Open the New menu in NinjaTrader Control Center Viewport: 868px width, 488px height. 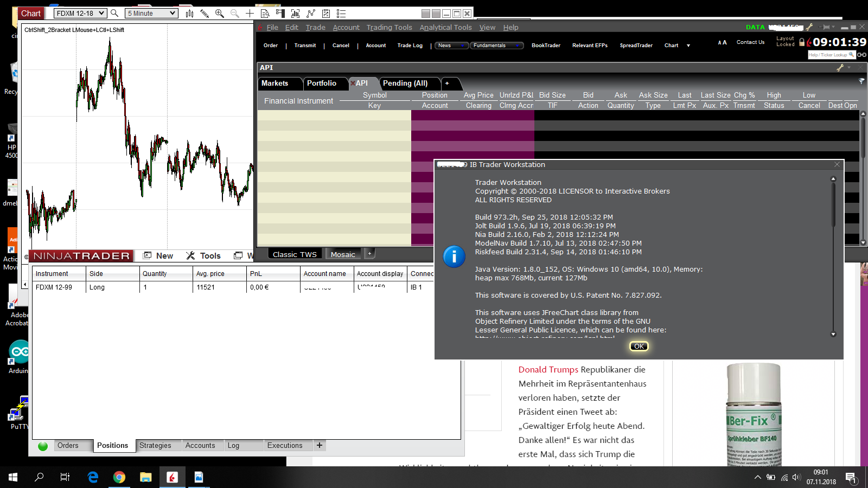tap(158, 256)
